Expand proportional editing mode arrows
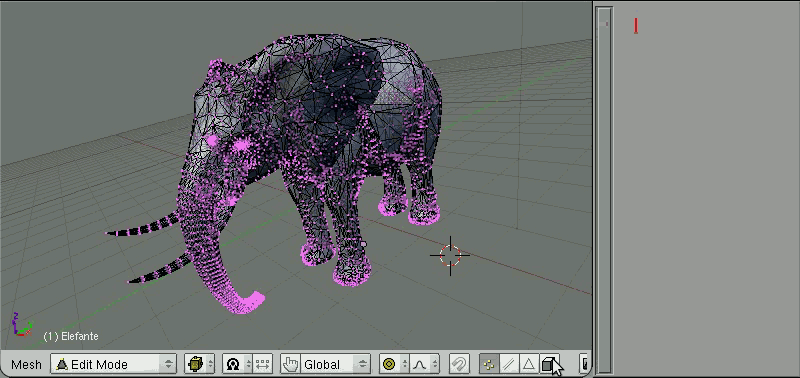Viewport: 800px width, 378px height. [x=404, y=364]
